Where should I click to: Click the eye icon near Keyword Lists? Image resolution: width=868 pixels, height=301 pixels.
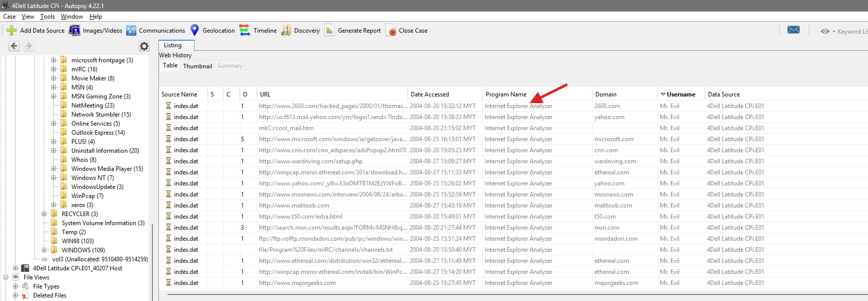click(x=825, y=31)
